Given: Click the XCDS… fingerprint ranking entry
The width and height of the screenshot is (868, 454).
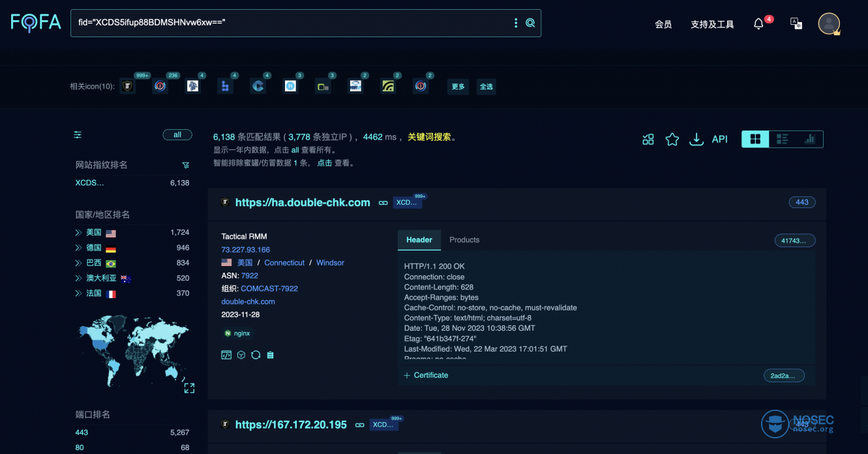Looking at the screenshot, I should 90,183.
